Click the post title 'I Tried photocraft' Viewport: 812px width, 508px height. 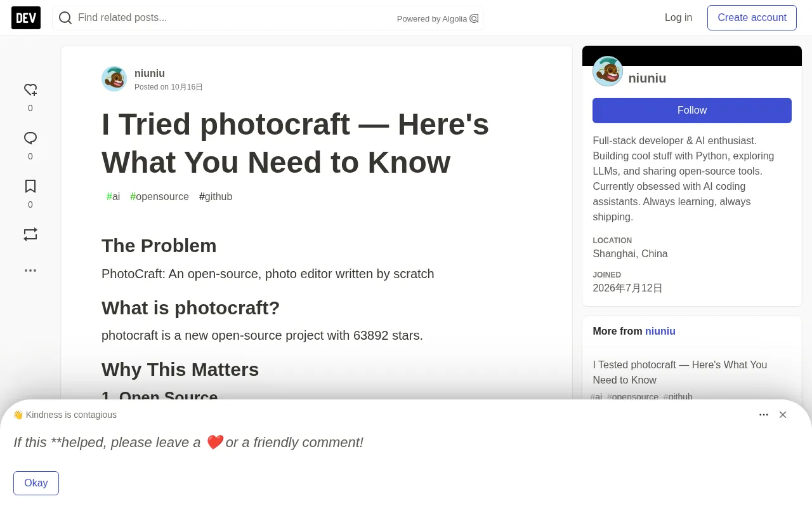click(x=295, y=143)
